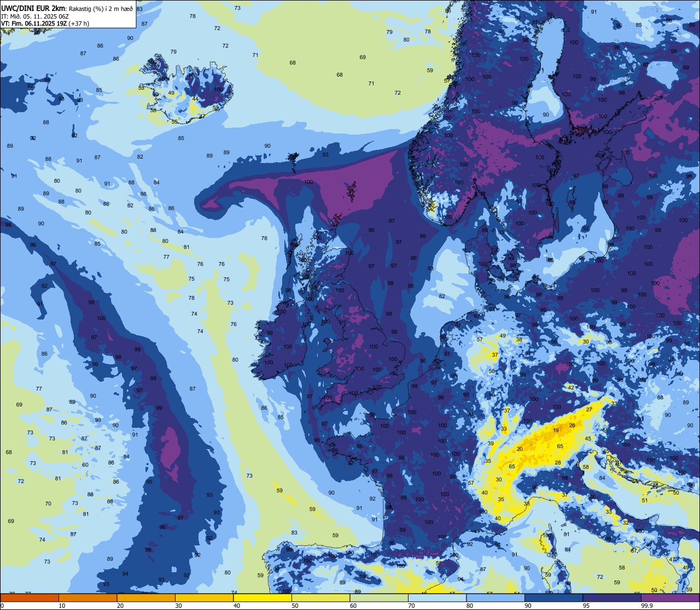Click the 90–95% medium blue legend segment
The width and height of the screenshot is (700, 610).
(553, 597)
